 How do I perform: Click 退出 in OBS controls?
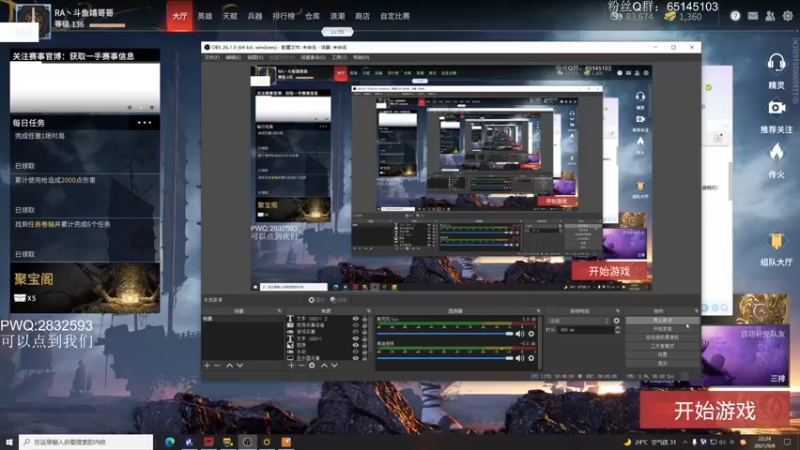pos(662,363)
